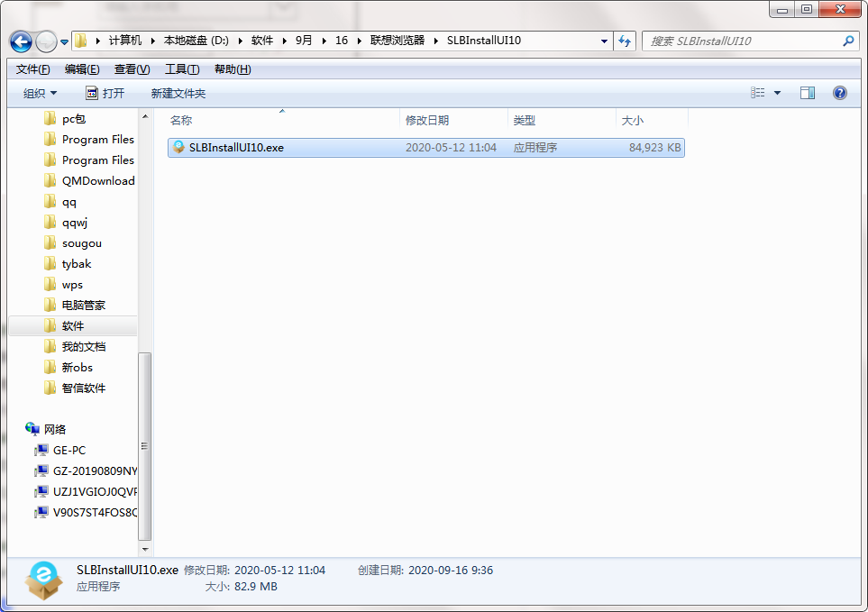Open the 组织 dropdown menu

[40, 93]
